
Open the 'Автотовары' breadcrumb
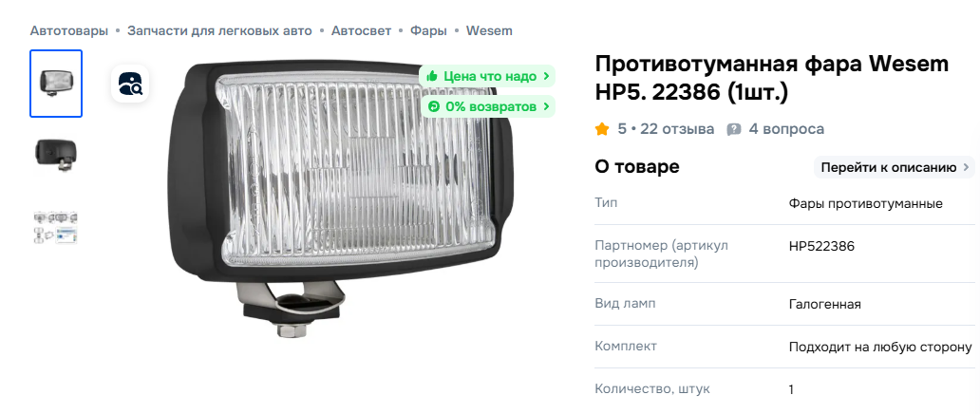[x=68, y=30]
